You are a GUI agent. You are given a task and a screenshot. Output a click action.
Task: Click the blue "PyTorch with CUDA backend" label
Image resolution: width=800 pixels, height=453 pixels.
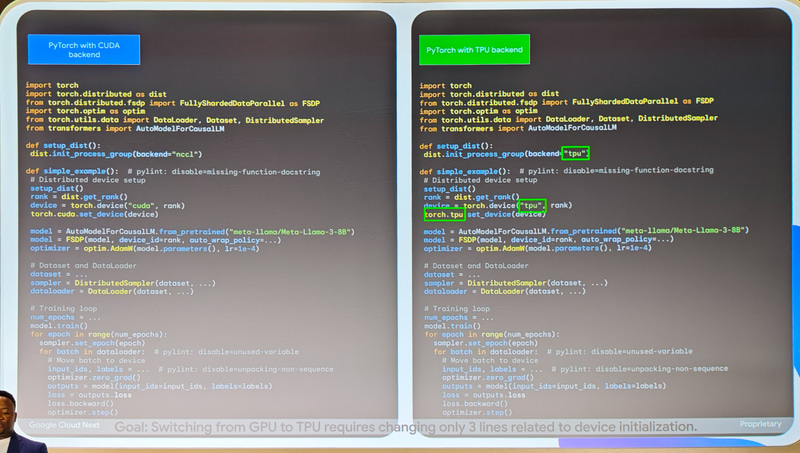pos(84,49)
